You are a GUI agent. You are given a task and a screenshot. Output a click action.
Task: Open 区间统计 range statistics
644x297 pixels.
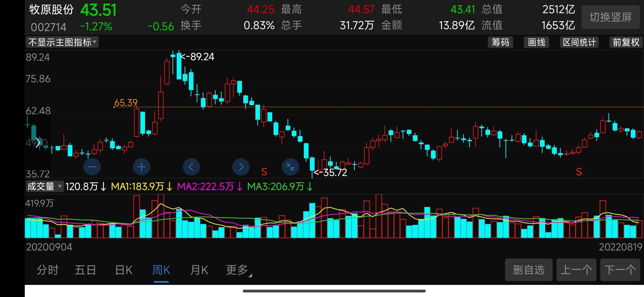579,42
